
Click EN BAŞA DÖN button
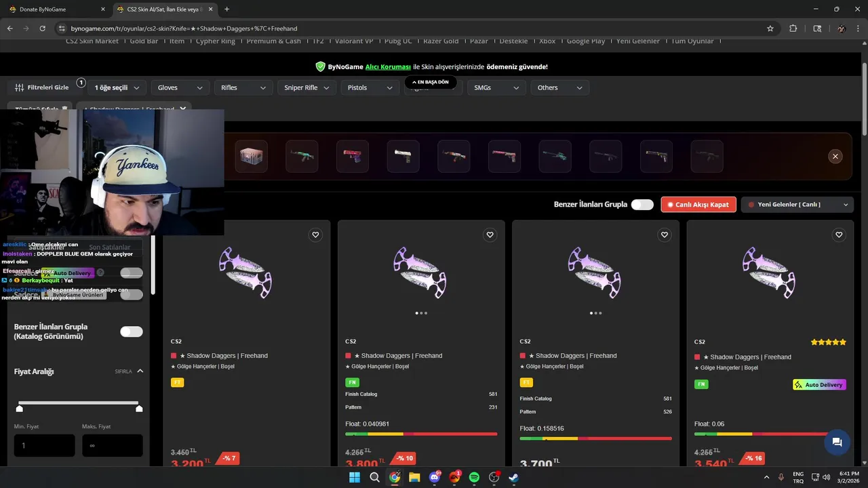coord(431,82)
